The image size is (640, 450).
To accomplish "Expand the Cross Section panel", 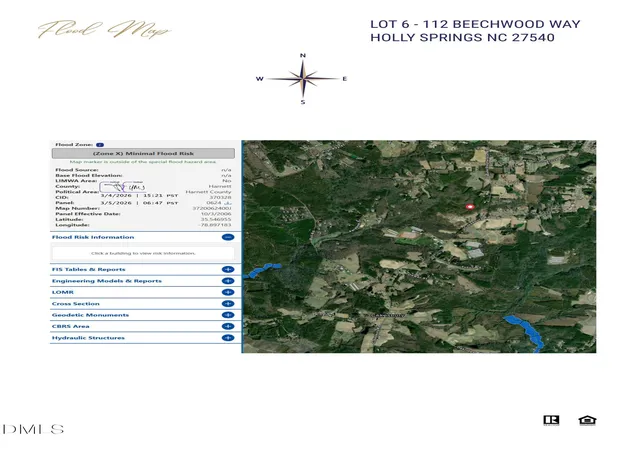I will [x=228, y=304].
